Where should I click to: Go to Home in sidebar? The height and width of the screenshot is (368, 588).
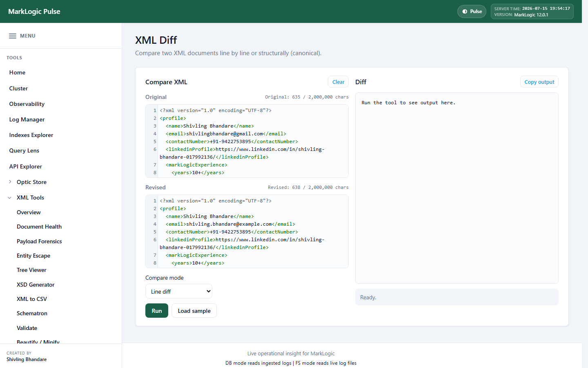[17, 72]
